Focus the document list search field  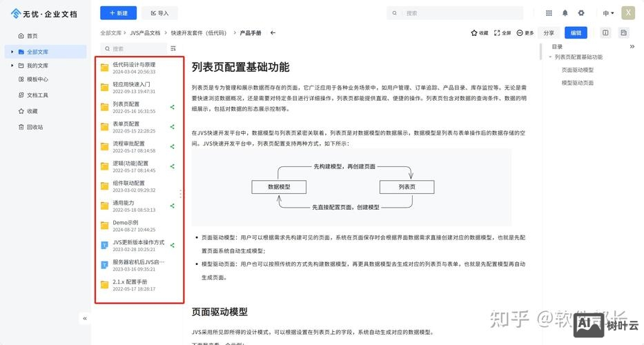pos(134,48)
